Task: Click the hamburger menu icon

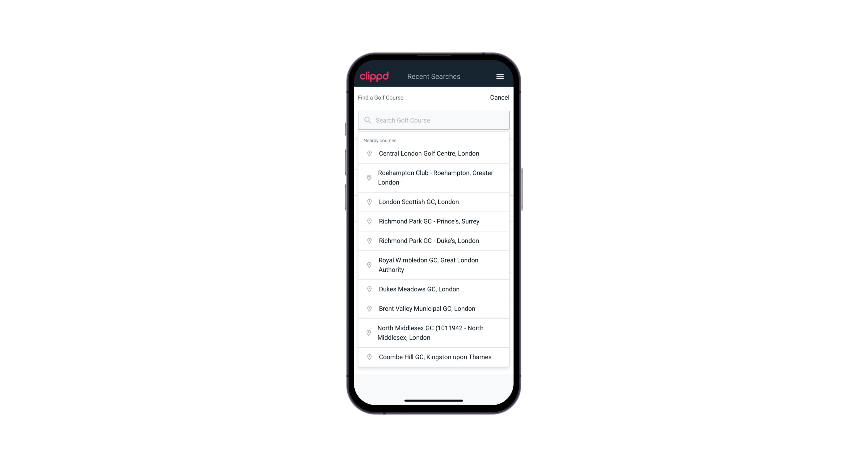Action: [x=500, y=76]
